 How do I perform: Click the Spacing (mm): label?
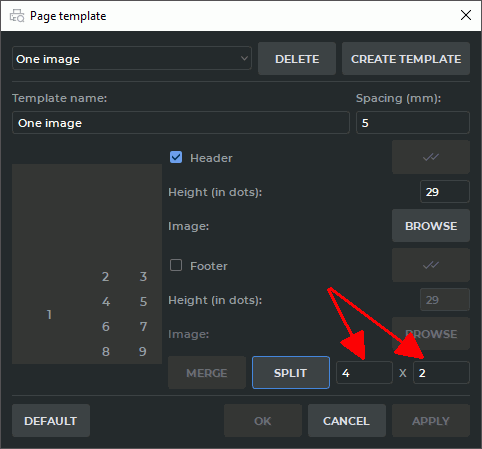pyautogui.click(x=398, y=98)
